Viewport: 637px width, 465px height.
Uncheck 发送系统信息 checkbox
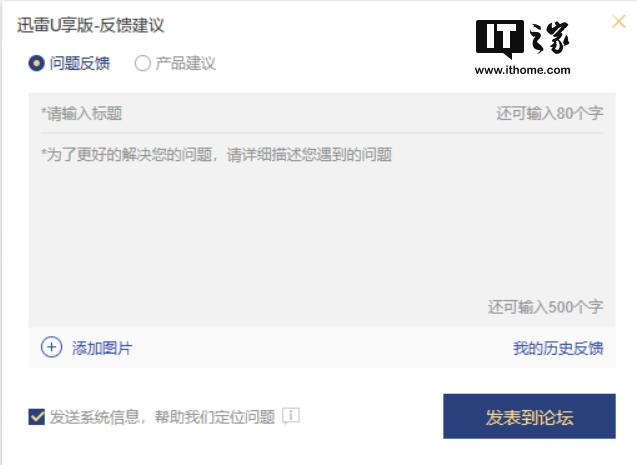[x=37, y=417]
